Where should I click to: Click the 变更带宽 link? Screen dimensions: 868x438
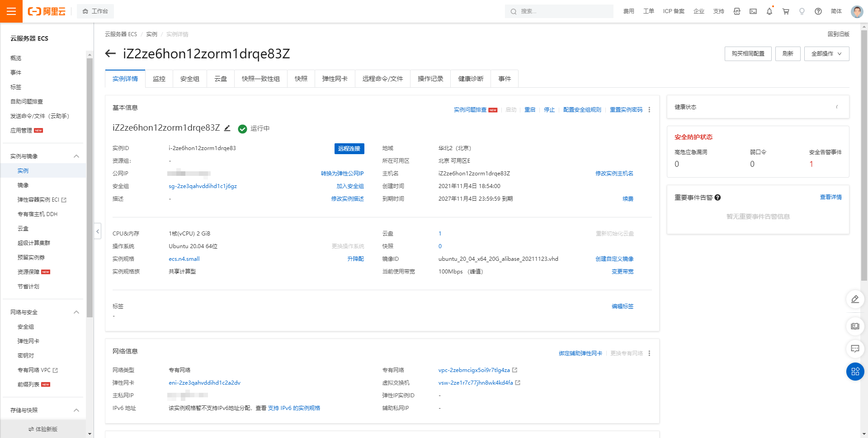623,272
